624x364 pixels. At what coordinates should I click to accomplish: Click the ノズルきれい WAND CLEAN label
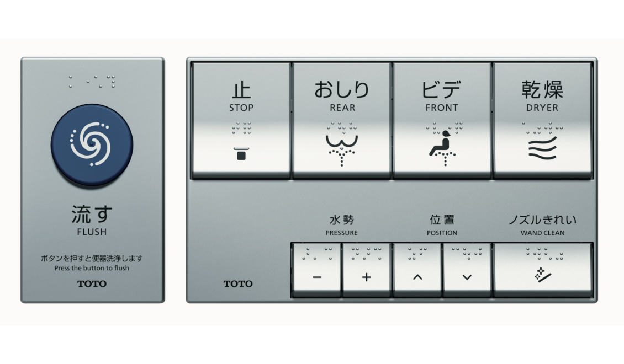coord(542,225)
